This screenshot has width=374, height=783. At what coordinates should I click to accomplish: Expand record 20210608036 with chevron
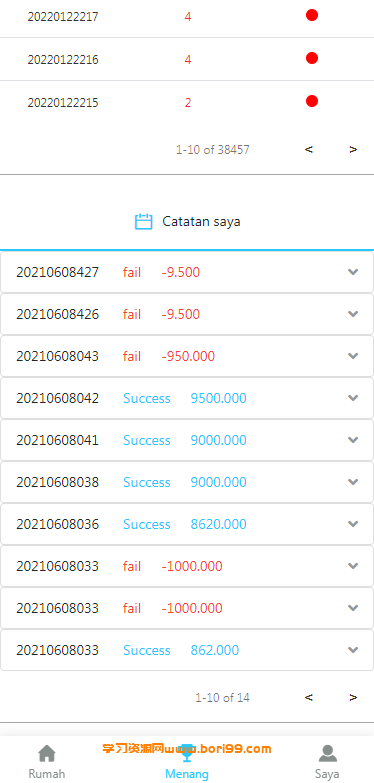(353, 524)
